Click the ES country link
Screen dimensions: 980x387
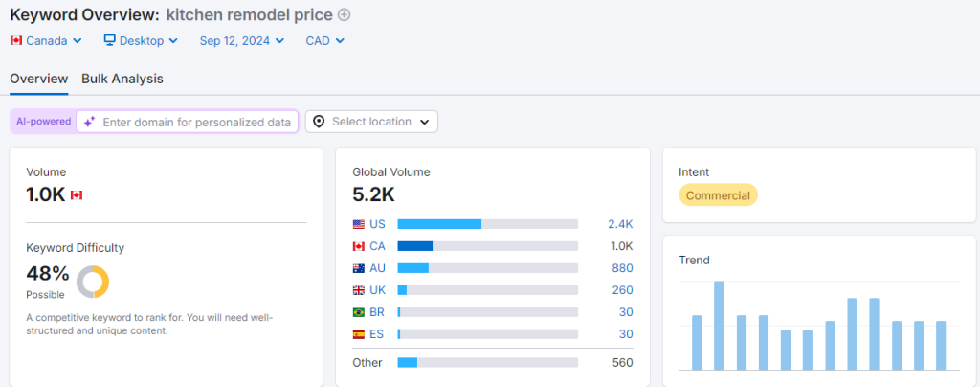tap(376, 334)
